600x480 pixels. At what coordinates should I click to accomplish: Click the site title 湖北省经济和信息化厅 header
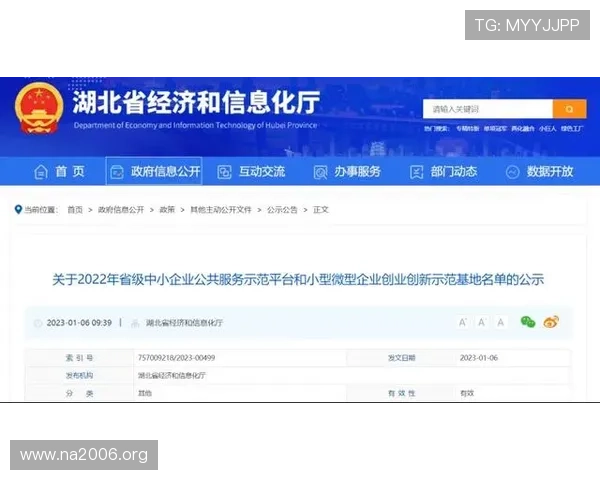click(196, 102)
